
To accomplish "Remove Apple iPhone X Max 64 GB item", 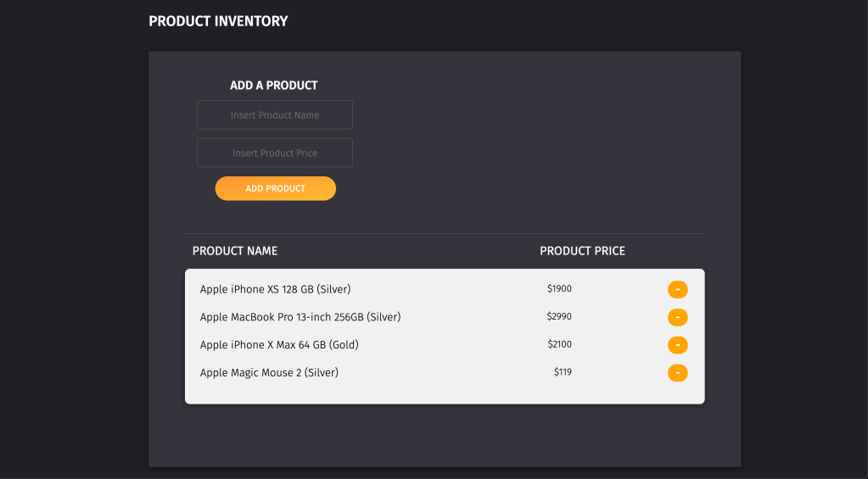I will pos(677,345).
